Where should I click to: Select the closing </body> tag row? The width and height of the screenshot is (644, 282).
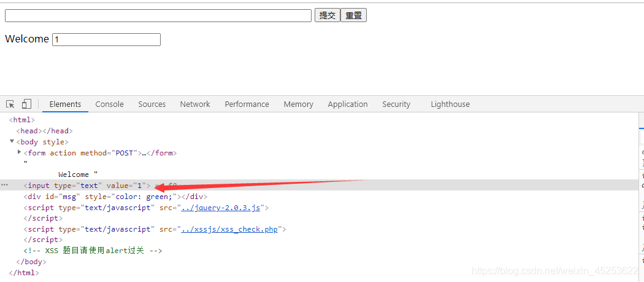pyautogui.click(x=31, y=261)
